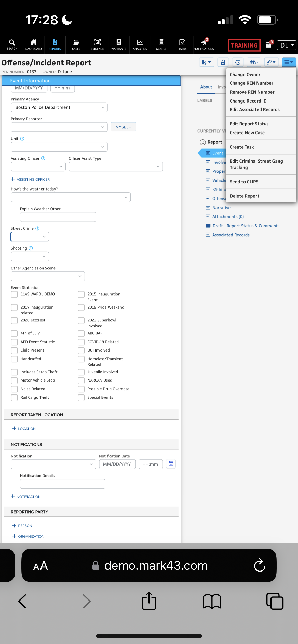The height and width of the screenshot is (644, 298).
Task: Tap the Safari share icon
Action: click(x=149, y=601)
